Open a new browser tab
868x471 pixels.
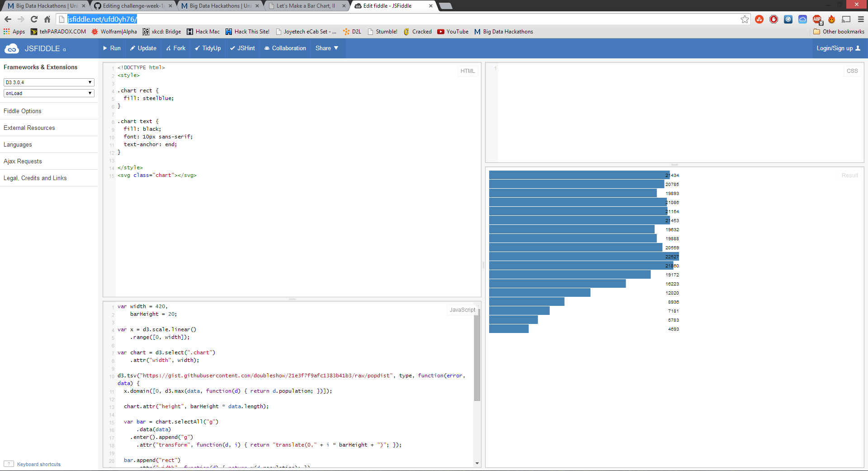(x=445, y=6)
